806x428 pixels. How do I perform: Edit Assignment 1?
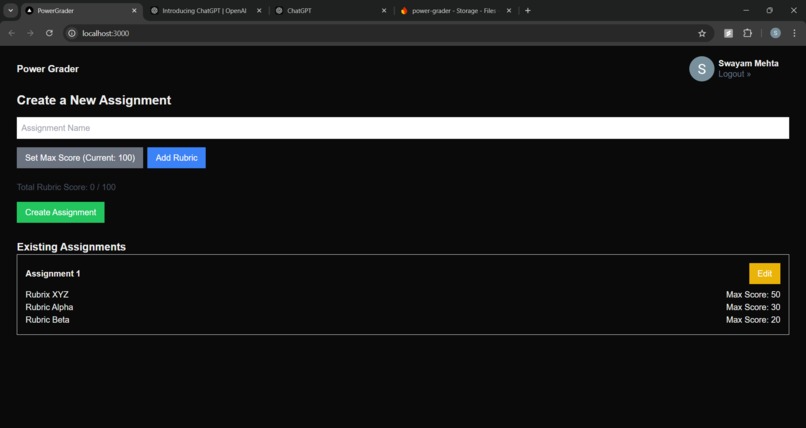[x=764, y=274]
